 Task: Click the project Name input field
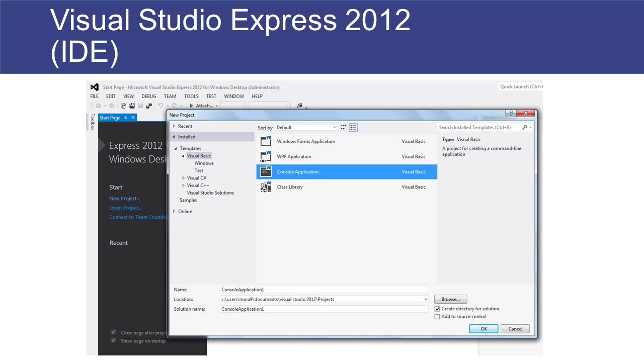[325, 290]
